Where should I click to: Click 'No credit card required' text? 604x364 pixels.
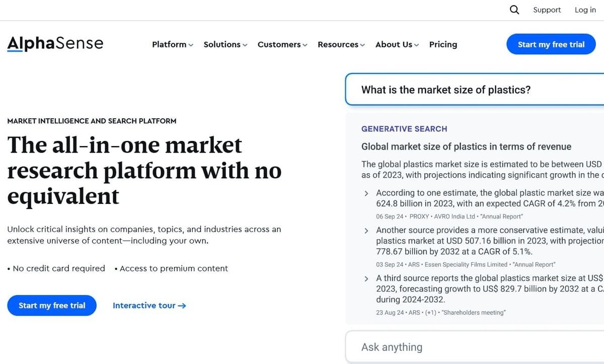click(x=58, y=268)
